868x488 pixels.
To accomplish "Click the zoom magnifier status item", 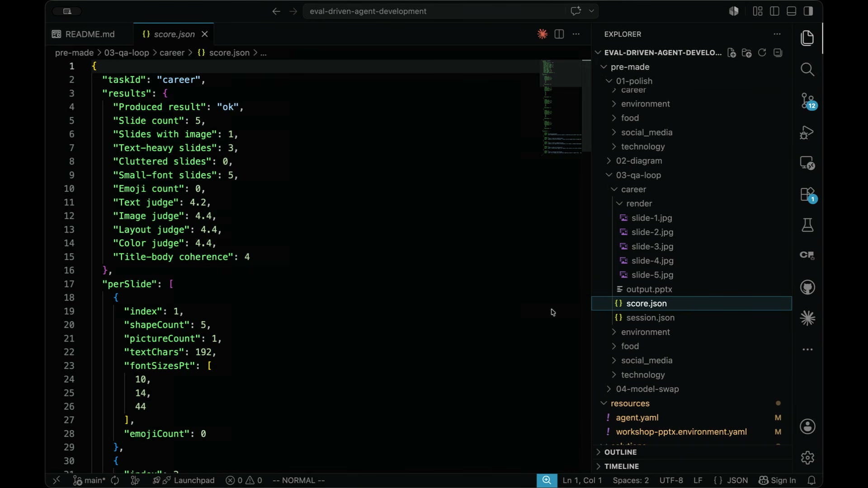I will [547, 480].
